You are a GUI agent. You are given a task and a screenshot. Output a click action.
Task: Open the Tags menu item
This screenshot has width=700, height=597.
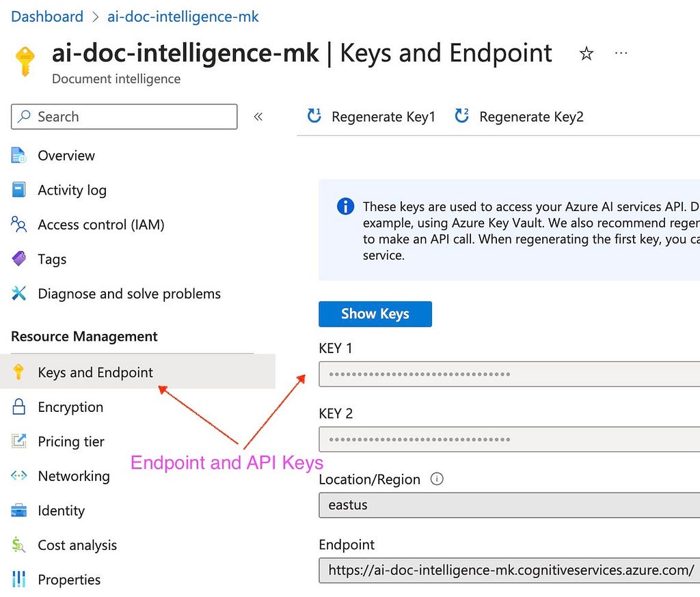pyautogui.click(x=52, y=260)
